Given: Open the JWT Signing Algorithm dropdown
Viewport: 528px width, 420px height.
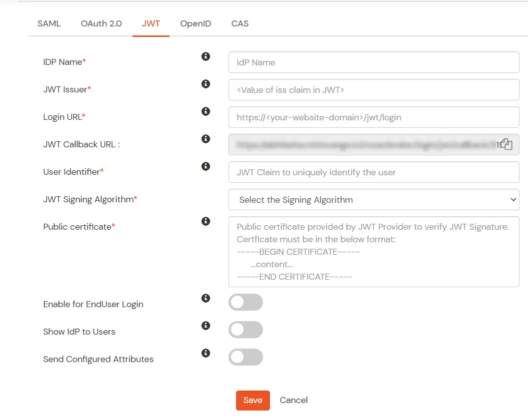Looking at the screenshot, I should (373, 199).
